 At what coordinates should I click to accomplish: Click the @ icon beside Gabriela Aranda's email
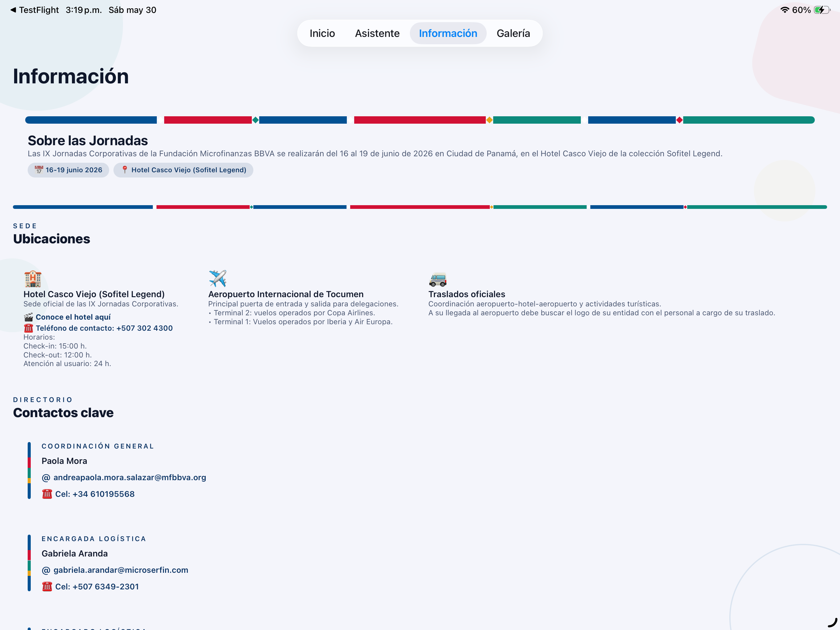[46, 570]
